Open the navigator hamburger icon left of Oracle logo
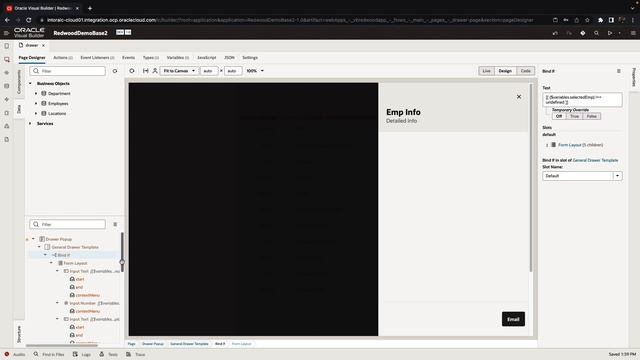Viewport: 640px width, 360px height. click(6, 33)
